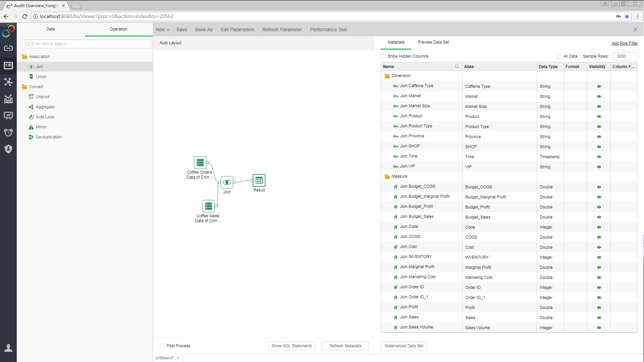Viewport: 644px width, 362px height.
Task: Click the Coffee Orders data node
Action: pos(200,163)
